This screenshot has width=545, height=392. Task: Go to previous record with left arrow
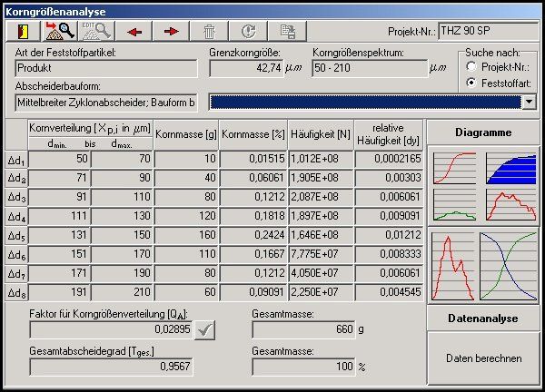point(135,31)
